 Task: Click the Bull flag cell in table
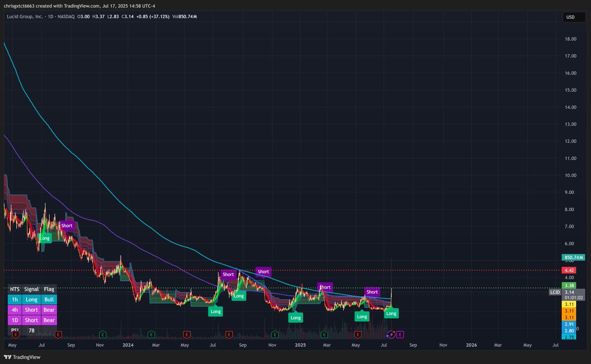click(x=49, y=299)
